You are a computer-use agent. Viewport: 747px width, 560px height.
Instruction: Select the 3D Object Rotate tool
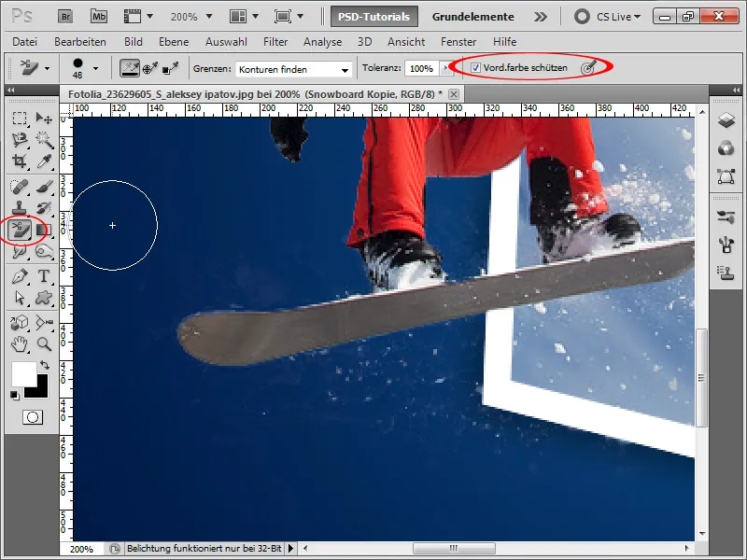coord(20,322)
